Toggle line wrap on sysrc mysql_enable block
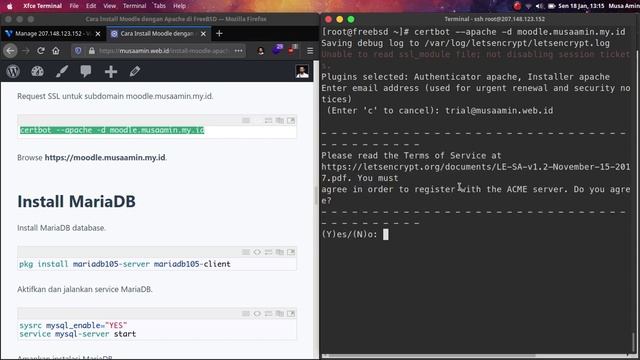This screenshot has width=640, height=360. click(268, 313)
